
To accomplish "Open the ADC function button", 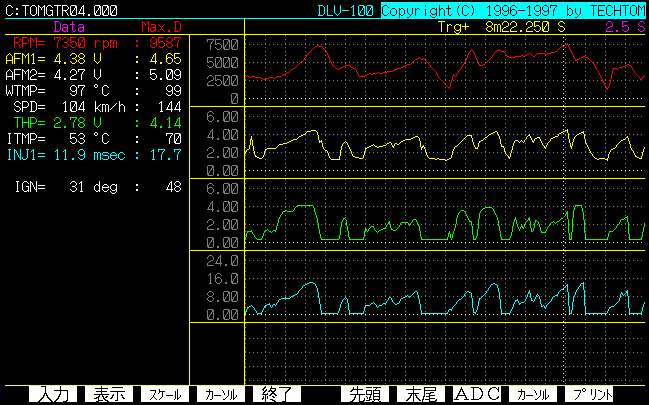I will point(476,394).
